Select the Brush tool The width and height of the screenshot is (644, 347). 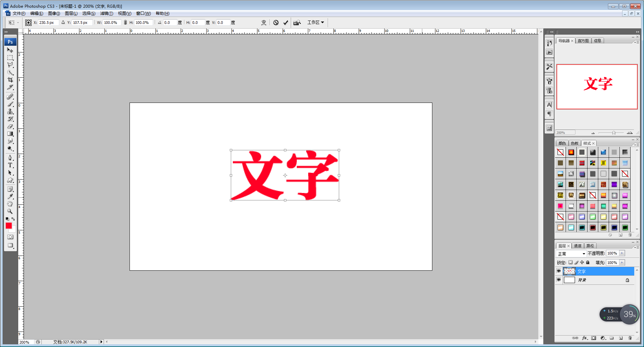(x=10, y=104)
